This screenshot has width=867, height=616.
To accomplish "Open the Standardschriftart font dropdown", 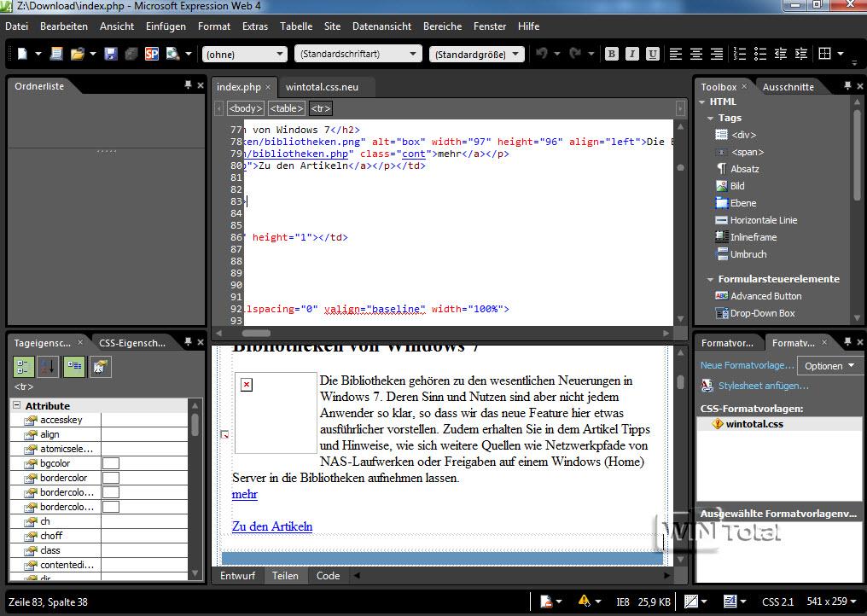I will tap(414, 54).
